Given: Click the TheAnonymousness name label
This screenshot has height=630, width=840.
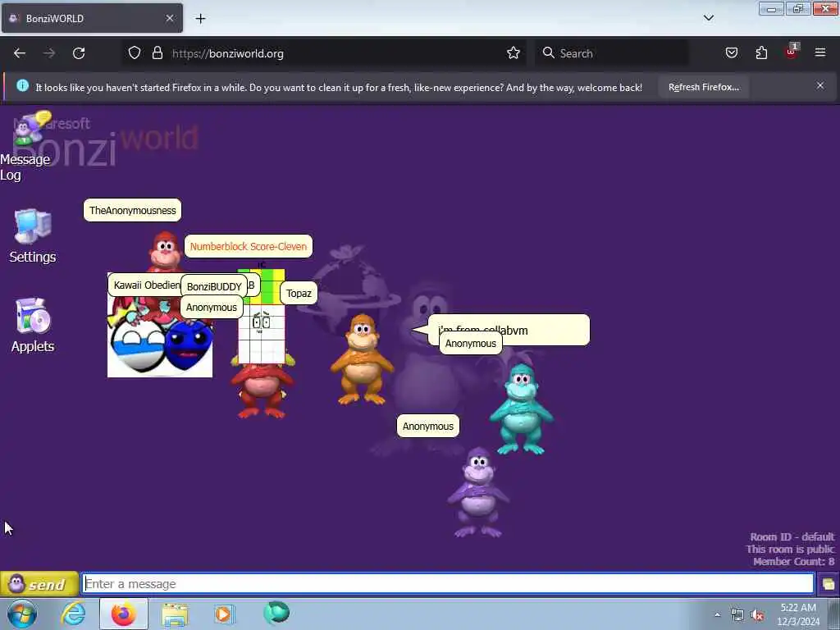Looking at the screenshot, I should [132, 210].
